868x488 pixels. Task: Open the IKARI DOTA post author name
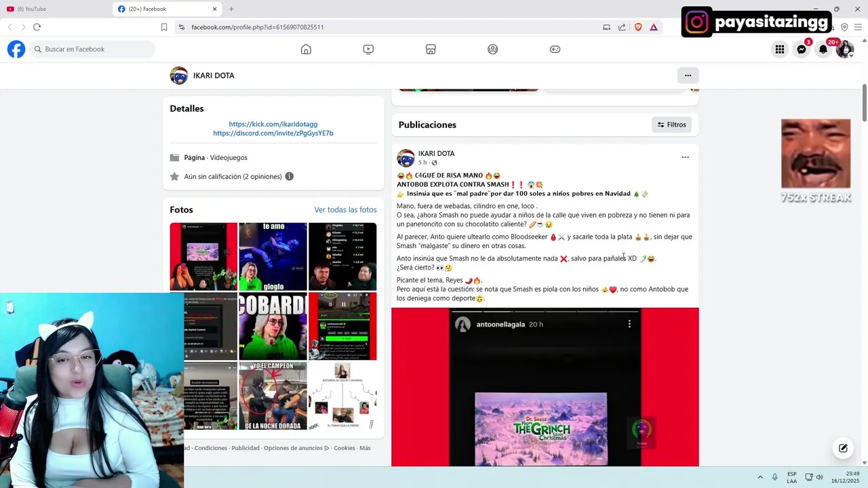[436, 153]
